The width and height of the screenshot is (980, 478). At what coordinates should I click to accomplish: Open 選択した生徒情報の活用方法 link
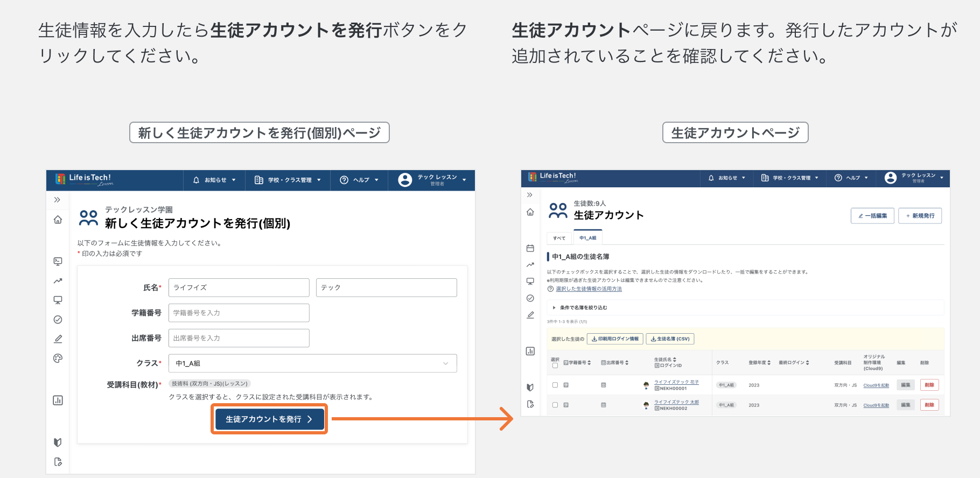coord(589,289)
